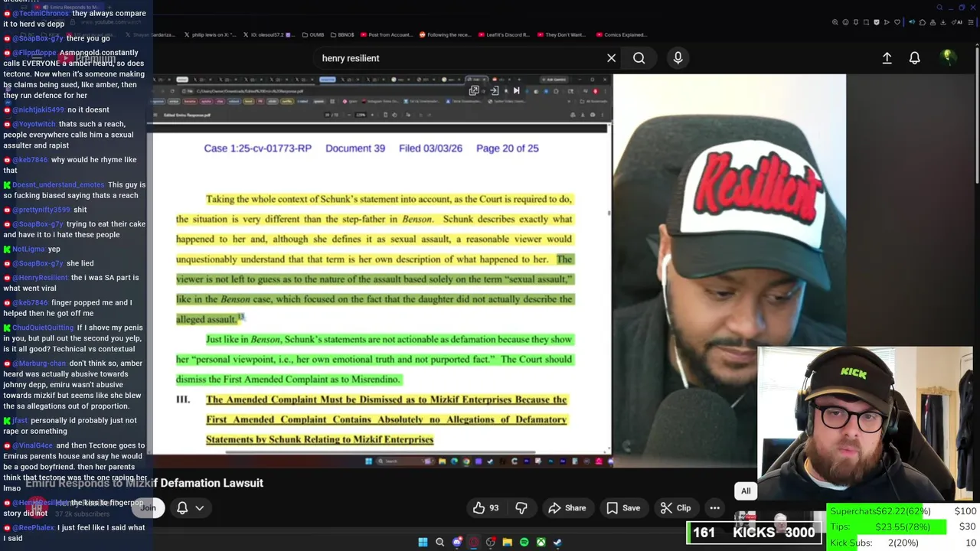Clear the 'henry resilient' search text
The image size is (980, 551).
(x=611, y=58)
